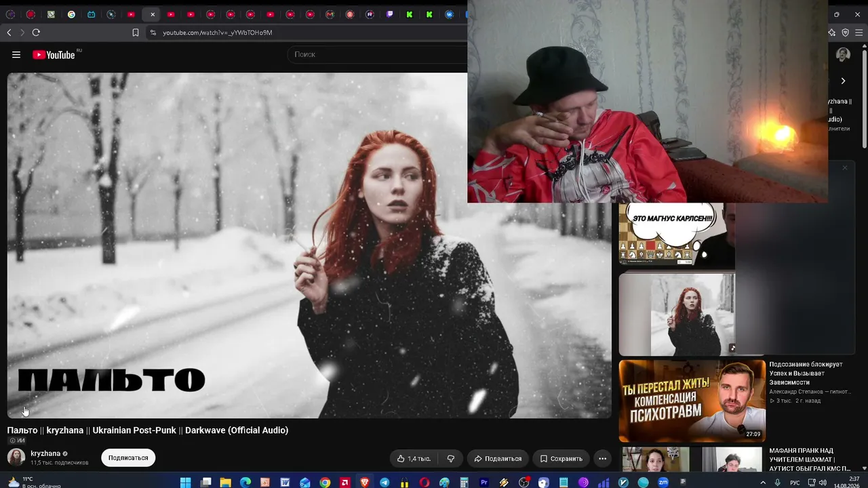
Task: Click the video title Пальто || kryzhana
Action: [x=148, y=430]
